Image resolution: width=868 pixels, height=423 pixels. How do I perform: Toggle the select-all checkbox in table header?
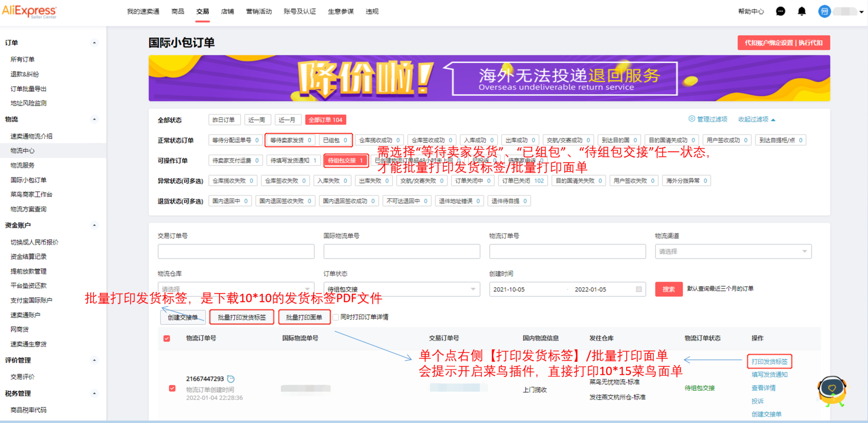[x=167, y=338]
